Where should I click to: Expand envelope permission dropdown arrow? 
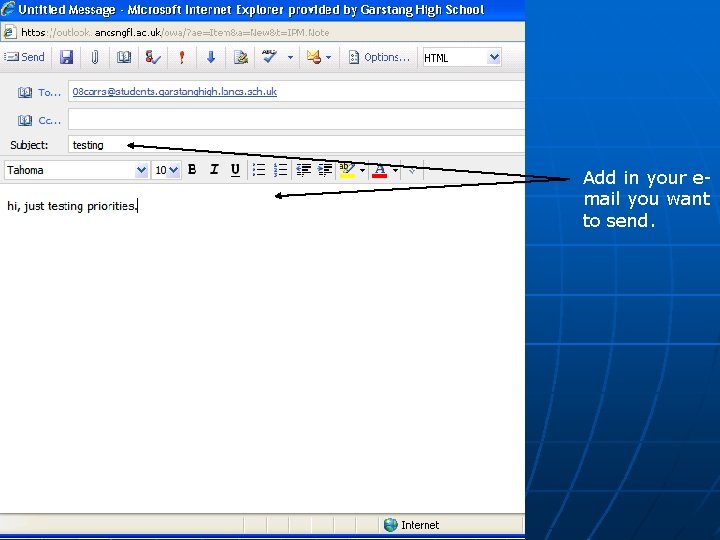click(328, 57)
